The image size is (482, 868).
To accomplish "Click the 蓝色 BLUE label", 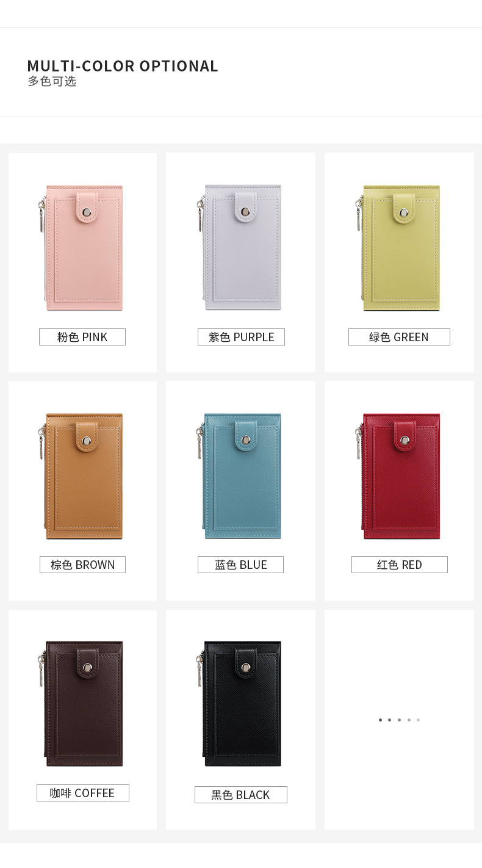I will coord(240,565).
